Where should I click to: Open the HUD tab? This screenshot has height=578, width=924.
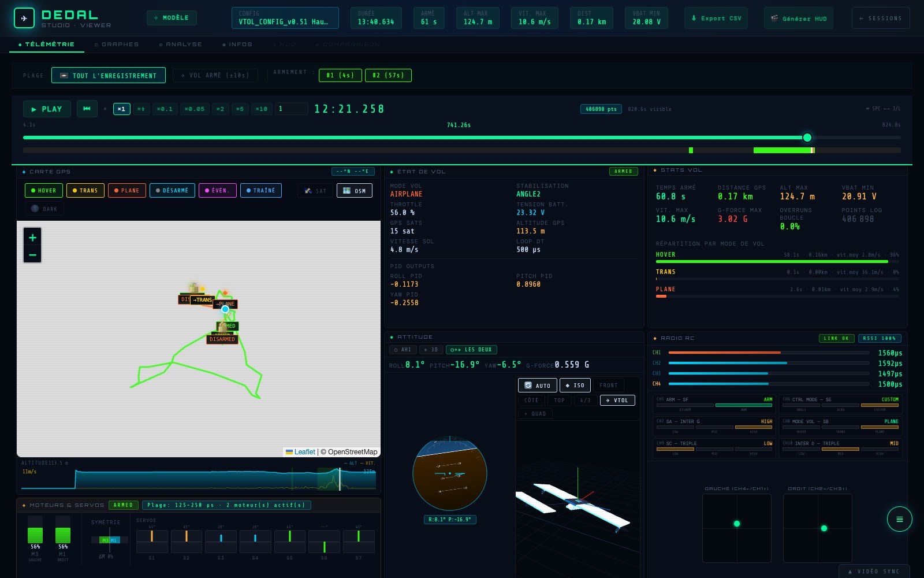tap(284, 44)
